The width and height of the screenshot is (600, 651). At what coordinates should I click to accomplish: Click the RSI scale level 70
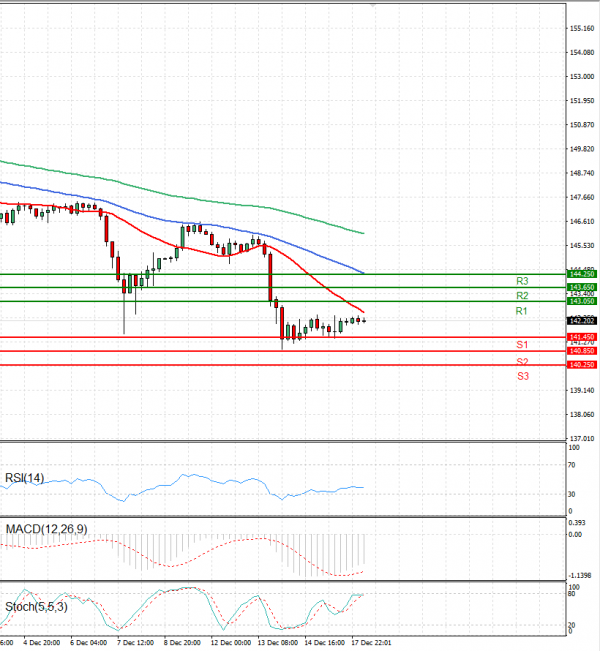(572, 465)
